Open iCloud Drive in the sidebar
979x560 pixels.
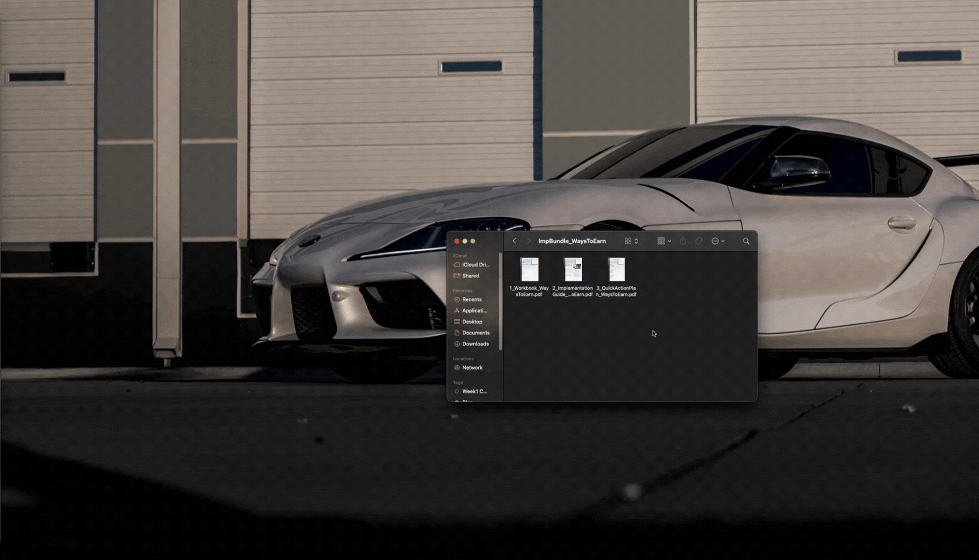tap(472, 265)
